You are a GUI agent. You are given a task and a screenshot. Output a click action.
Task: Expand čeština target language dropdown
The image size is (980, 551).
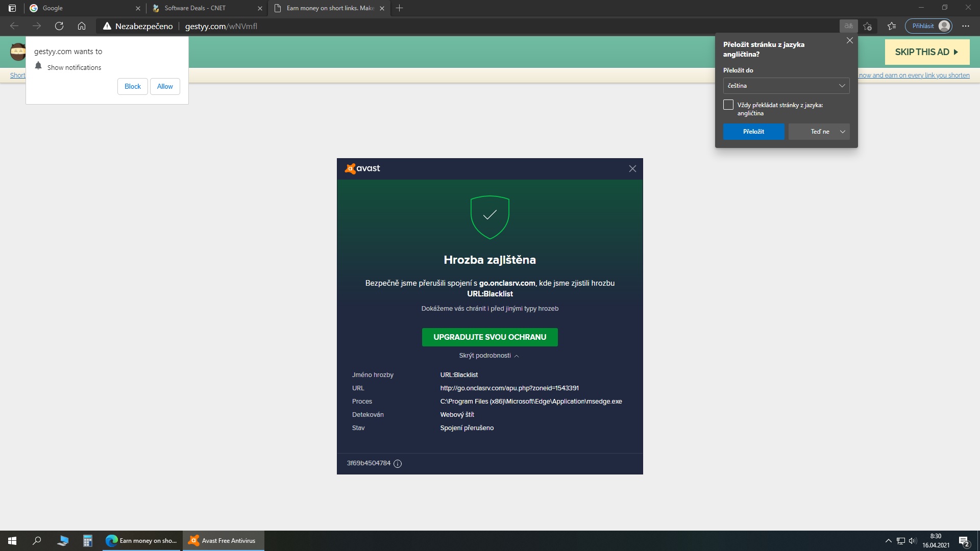(x=786, y=86)
